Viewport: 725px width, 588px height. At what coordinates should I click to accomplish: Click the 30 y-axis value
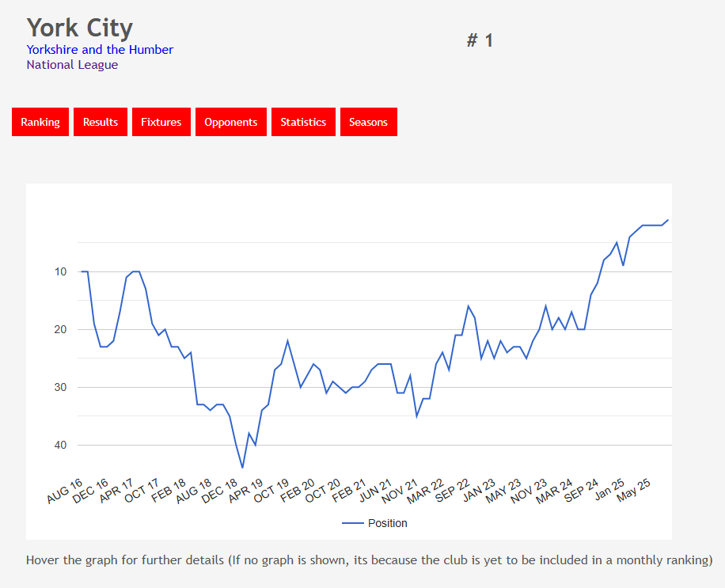[61, 387]
